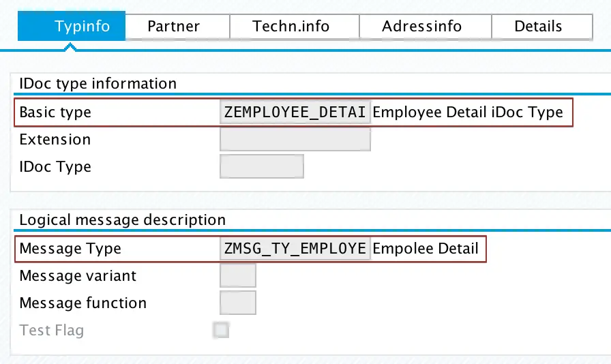
Task: Click the 'Logical message description' section header
Action: coord(122,219)
